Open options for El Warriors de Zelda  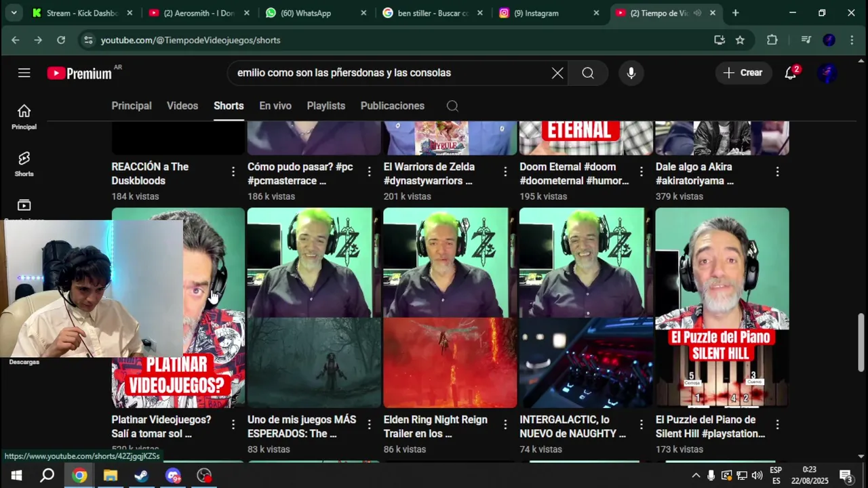coord(505,171)
